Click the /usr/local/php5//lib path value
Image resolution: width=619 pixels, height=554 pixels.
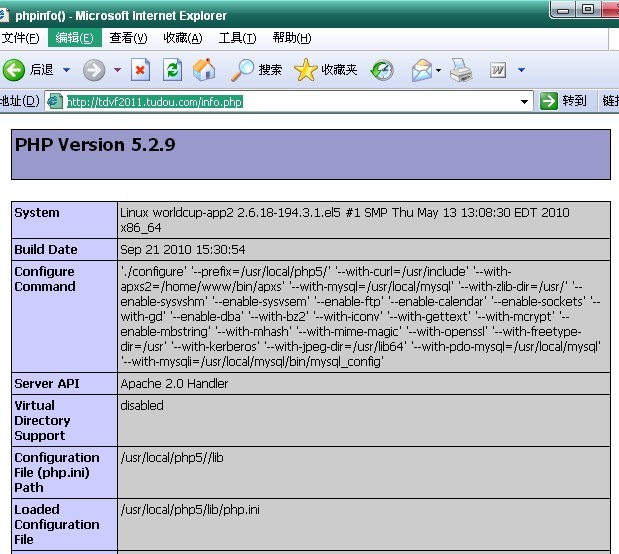[172, 458]
